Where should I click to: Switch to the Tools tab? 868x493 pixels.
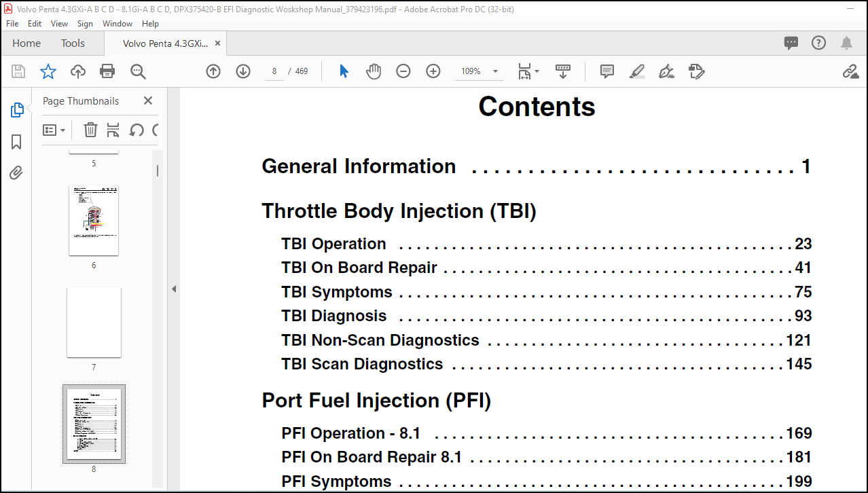tap(73, 43)
